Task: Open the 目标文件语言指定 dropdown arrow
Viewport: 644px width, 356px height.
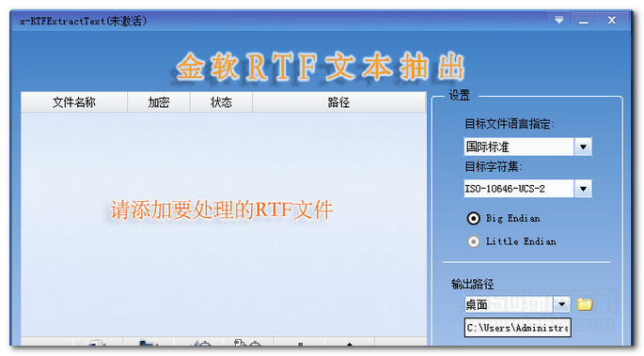Action: click(x=583, y=147)
